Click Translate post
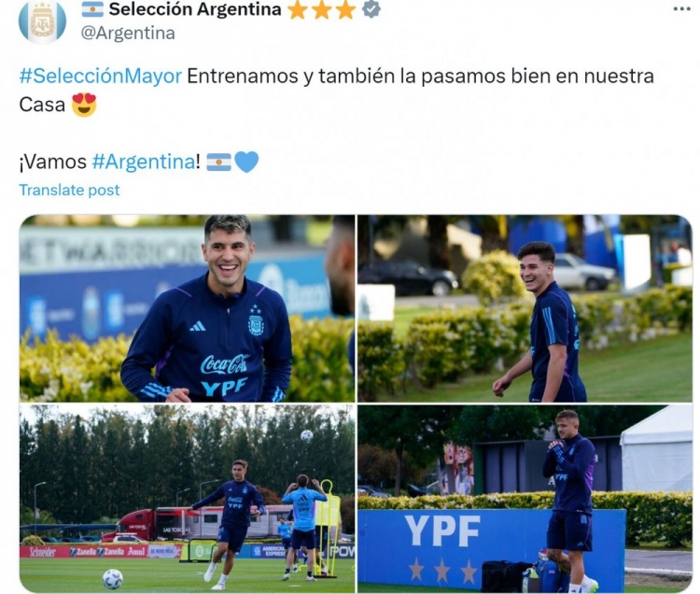This screenshot has height=594, width=700. 69,191
